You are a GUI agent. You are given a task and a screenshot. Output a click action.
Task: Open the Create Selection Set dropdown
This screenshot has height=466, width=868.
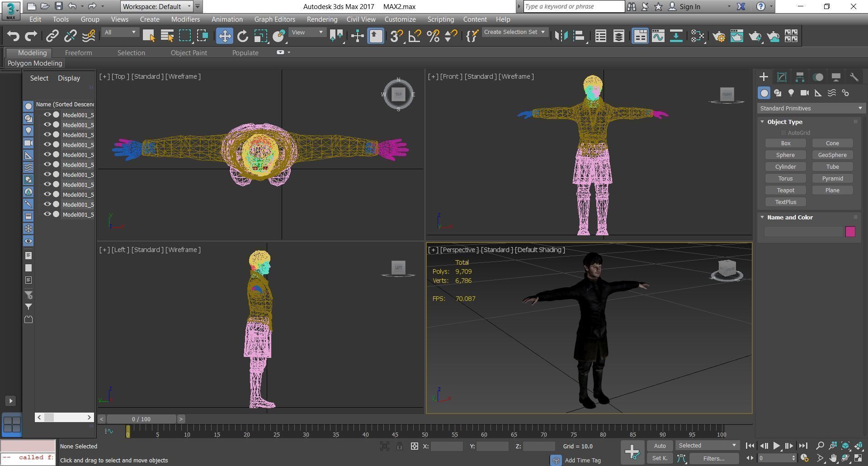click(x=514, y=32)
